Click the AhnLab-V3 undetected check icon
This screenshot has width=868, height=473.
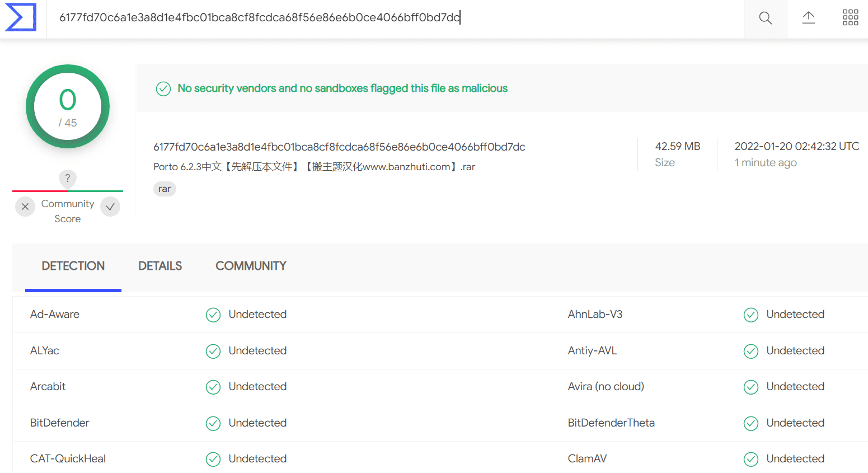[x=751, y=315]
